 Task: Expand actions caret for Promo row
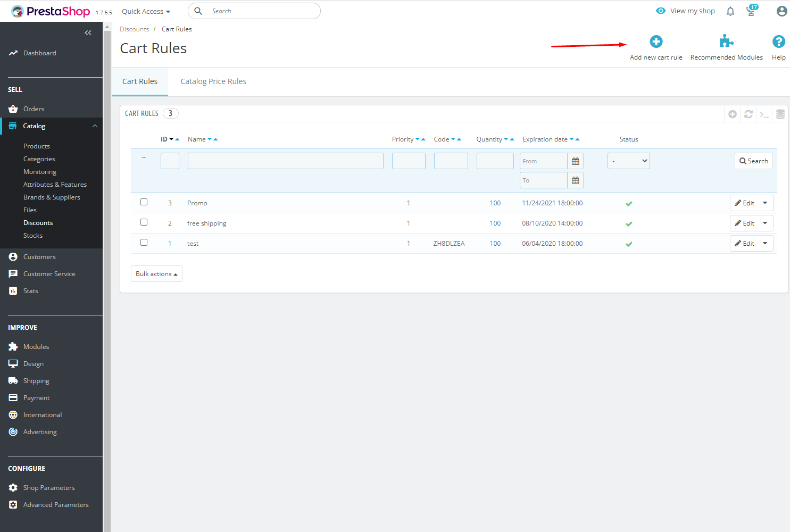tap(766, 203)
